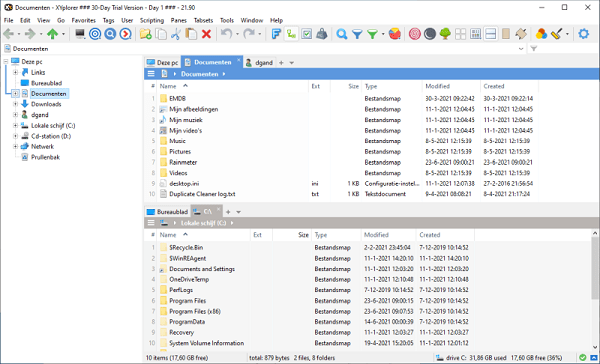Viewport: 600px width, 364px height.
Task: Select the Rainmeter folder row
Action: click(x=341, y=162)
